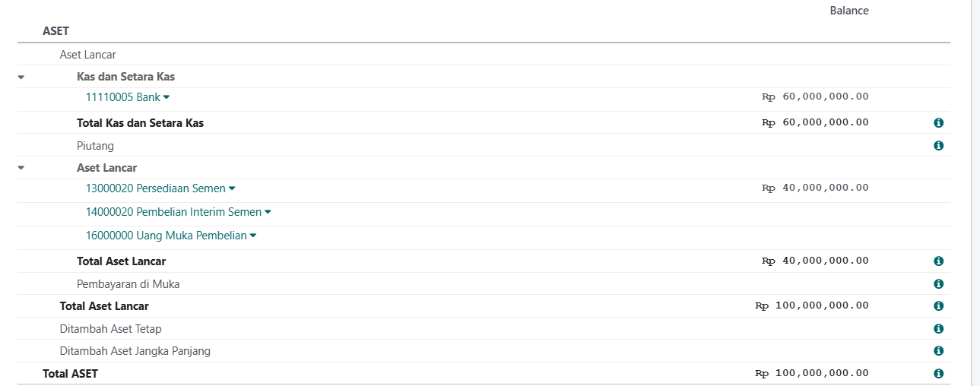This screenshot has height=386, width=980.
Task: Select the Piutang row label
Action: click(95, 146)
